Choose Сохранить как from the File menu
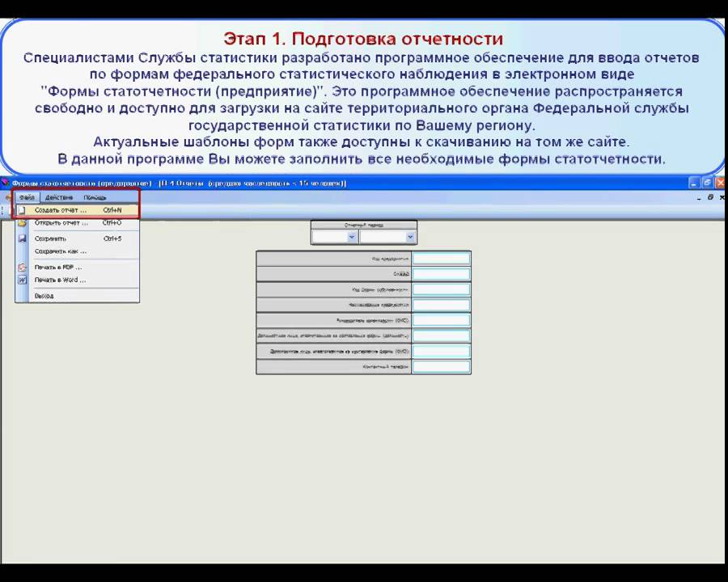The image size is (728, 582). point(77,251)
